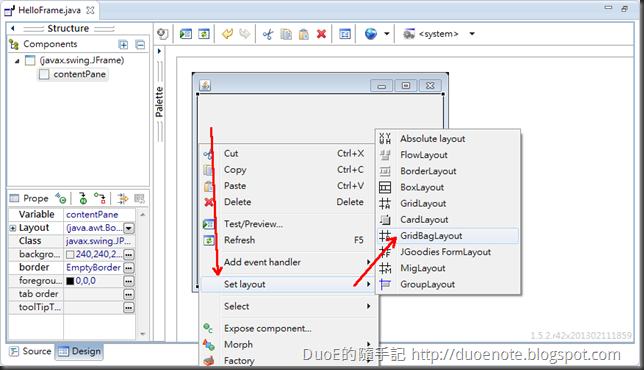
Task: Click the Refresh toolbar icon
Action: (204, 34)
